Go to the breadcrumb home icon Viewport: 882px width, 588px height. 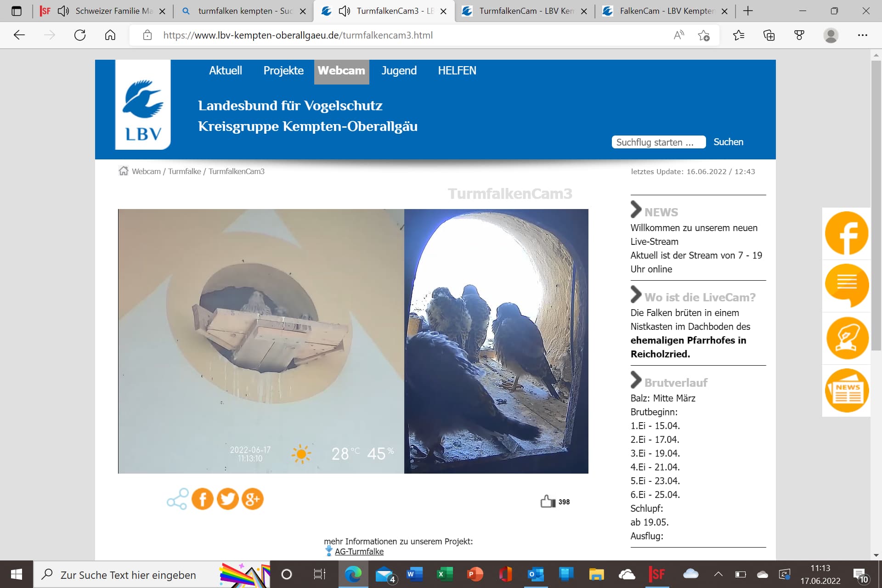[x=123, y=171]
